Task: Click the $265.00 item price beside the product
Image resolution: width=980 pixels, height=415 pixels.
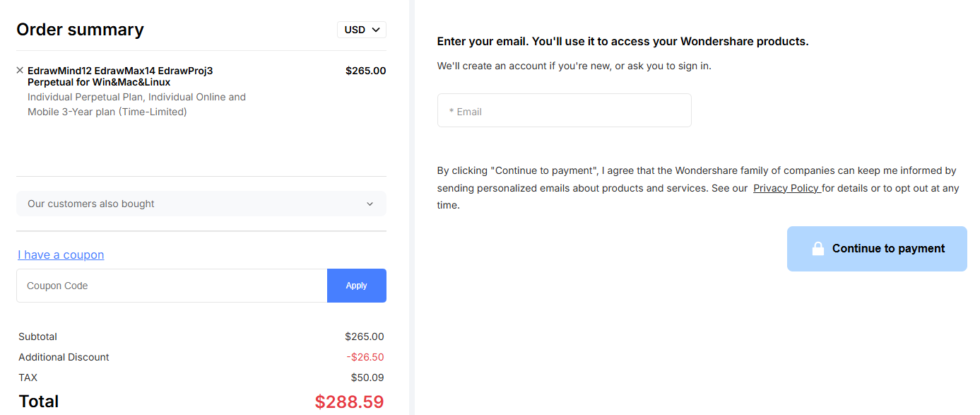Action: tap(365, 71)
